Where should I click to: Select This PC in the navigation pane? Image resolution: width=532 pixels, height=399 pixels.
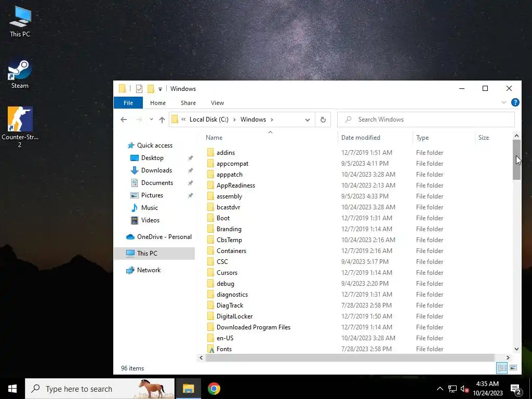(x=154, y=254)
